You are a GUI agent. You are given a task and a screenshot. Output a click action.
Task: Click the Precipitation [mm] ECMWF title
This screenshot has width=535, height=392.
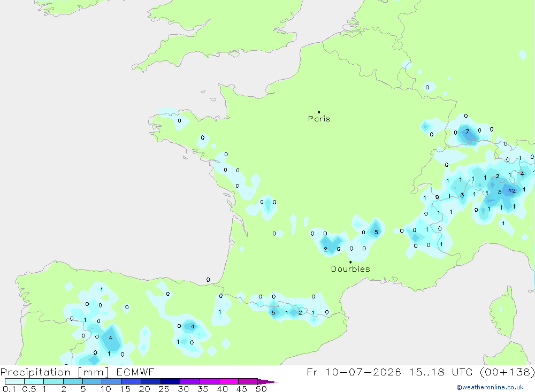[x=78, y=372]
